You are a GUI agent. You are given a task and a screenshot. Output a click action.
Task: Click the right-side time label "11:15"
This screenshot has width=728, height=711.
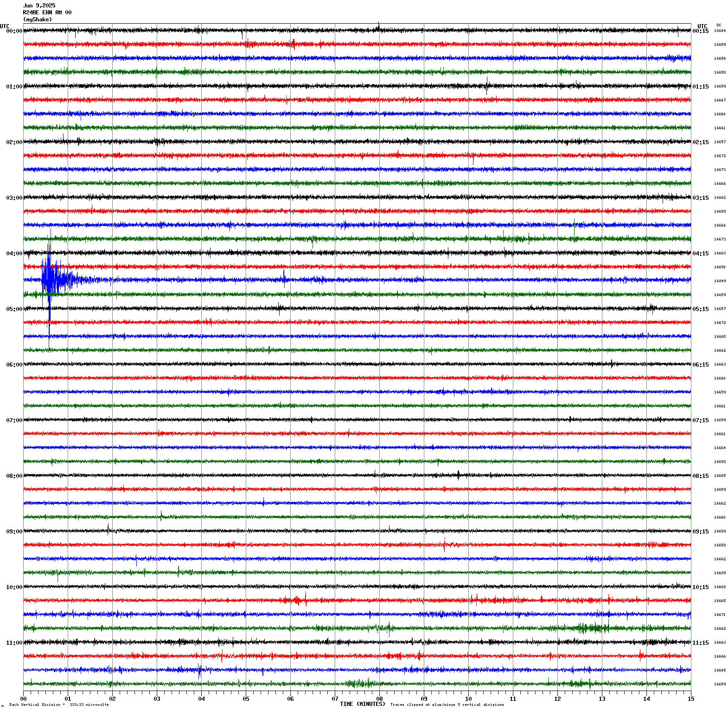point(701,643)
